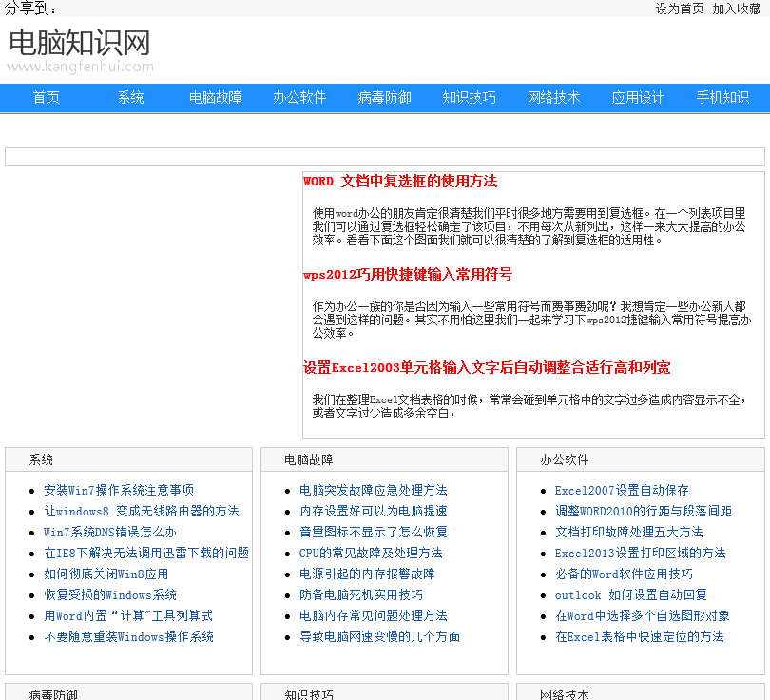
Task: Open 在Word中选择多个自选图形对象 link
Action: (x=643, y=615)
